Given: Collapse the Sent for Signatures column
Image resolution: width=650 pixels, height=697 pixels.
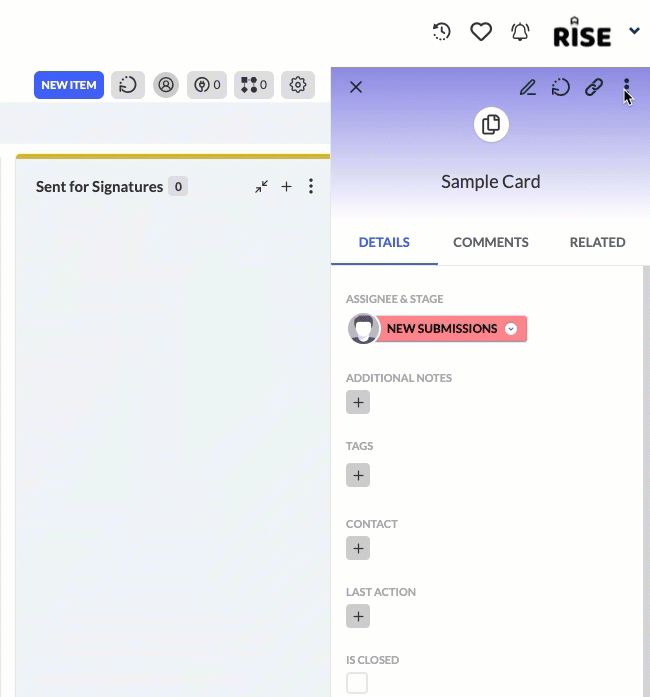Looking at the screenshot, I should tap(261, 187).
